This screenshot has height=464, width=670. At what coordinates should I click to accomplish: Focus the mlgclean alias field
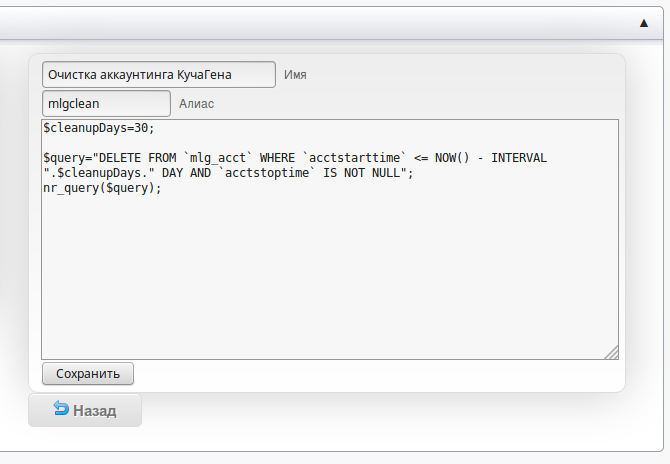pyautogui.click(x=106, y=103)
